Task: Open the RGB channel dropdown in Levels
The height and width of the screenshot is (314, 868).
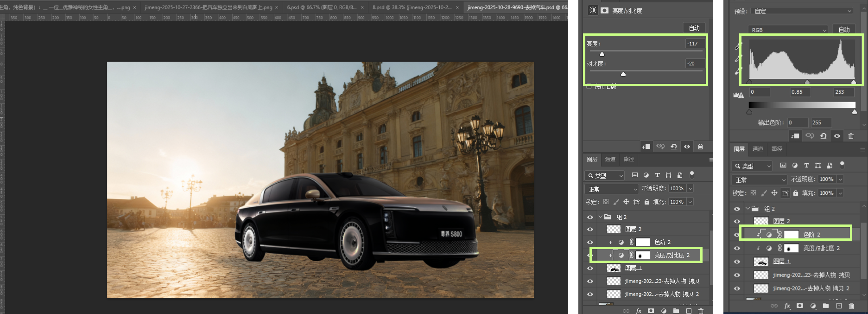Action: point(788,30)
